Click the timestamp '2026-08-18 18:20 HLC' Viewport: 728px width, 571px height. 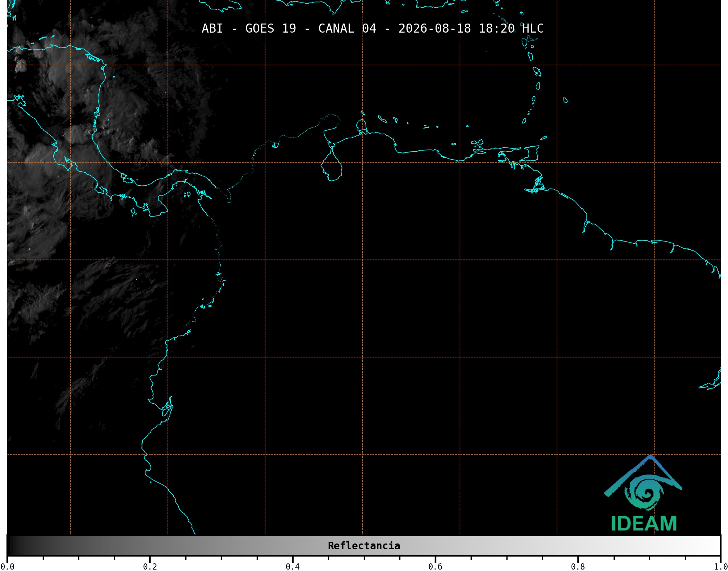(x=471, y=28)
